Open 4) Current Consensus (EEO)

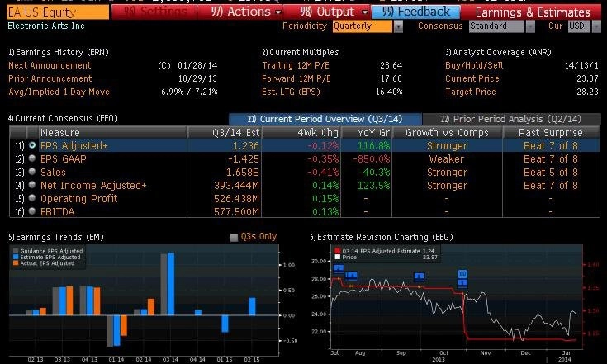tap(63, 118)
